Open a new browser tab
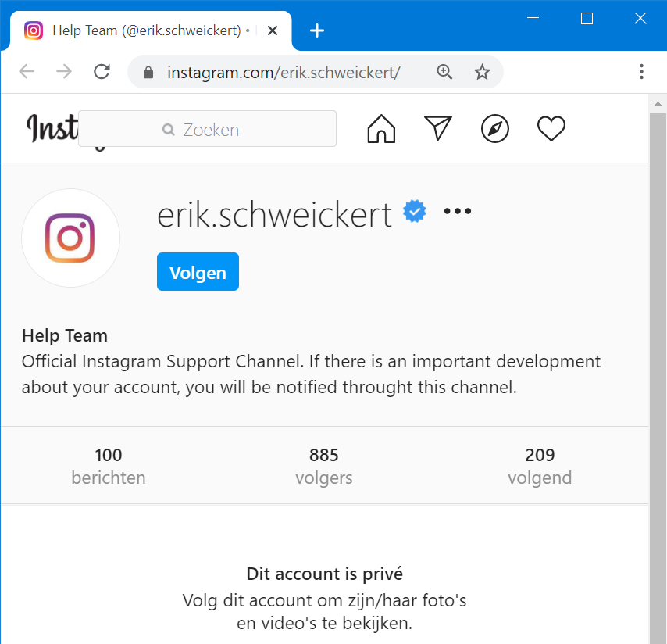This screenshot has height=644, width=667. 317,30
